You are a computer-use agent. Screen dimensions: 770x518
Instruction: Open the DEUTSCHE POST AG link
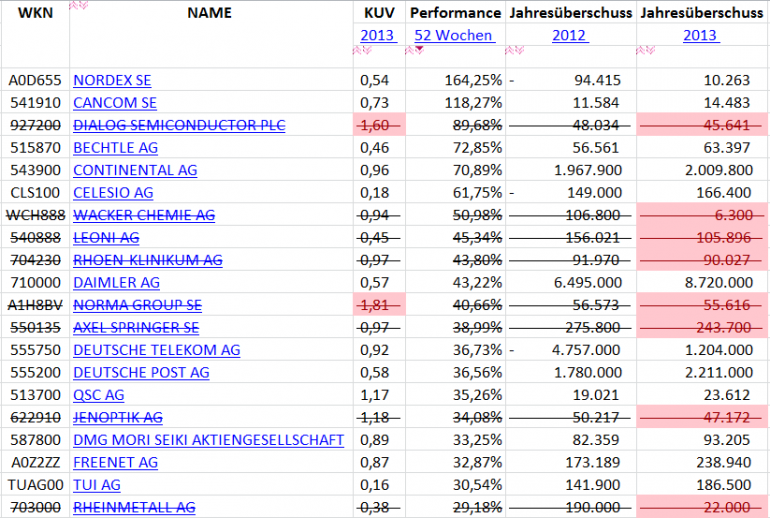pos(141,373)
